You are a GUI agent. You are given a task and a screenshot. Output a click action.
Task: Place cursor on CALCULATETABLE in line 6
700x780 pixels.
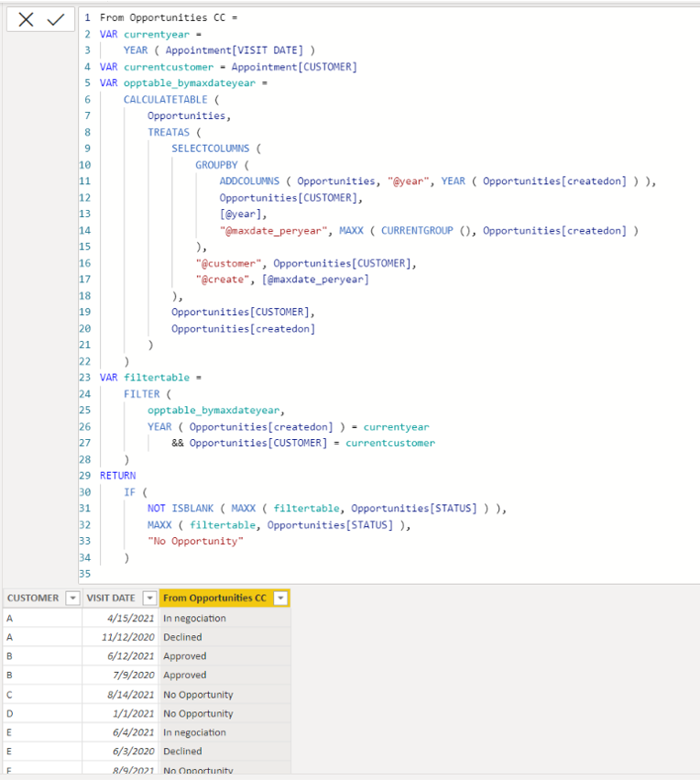pyautogui.click(x=166, y=100)
